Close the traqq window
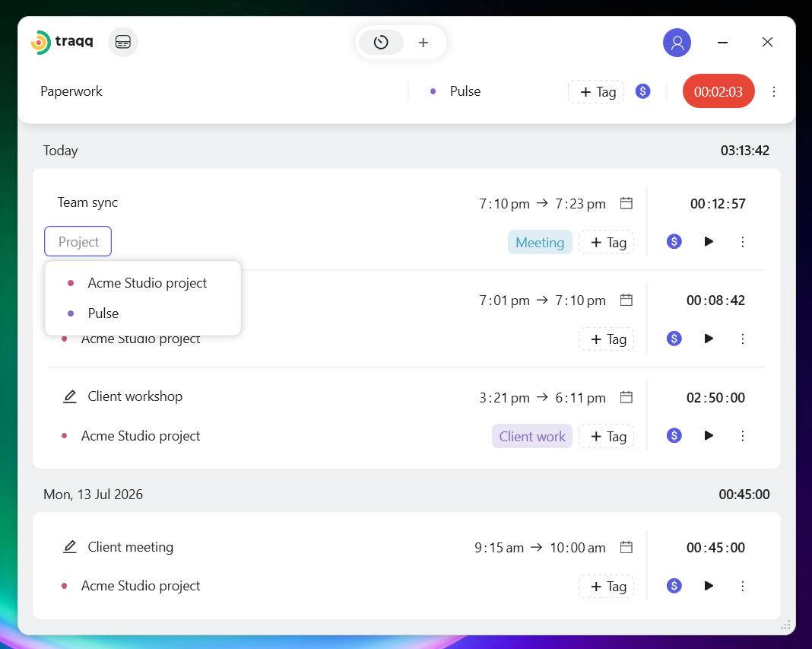Viewport: 812px width, 649px height. click(767, 42)
